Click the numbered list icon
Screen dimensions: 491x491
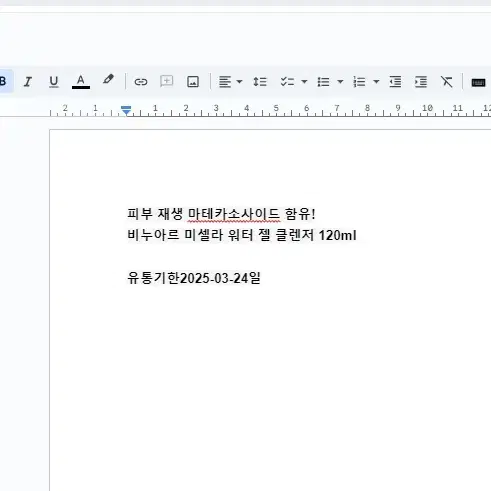coord(359,82)
